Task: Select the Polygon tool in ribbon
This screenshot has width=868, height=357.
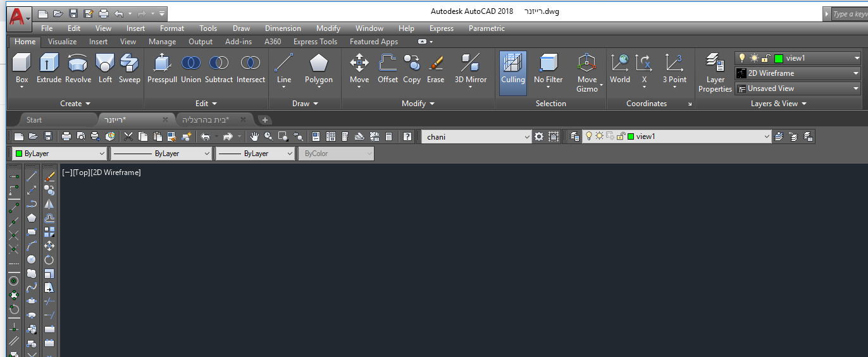Action: pos(318,68)
